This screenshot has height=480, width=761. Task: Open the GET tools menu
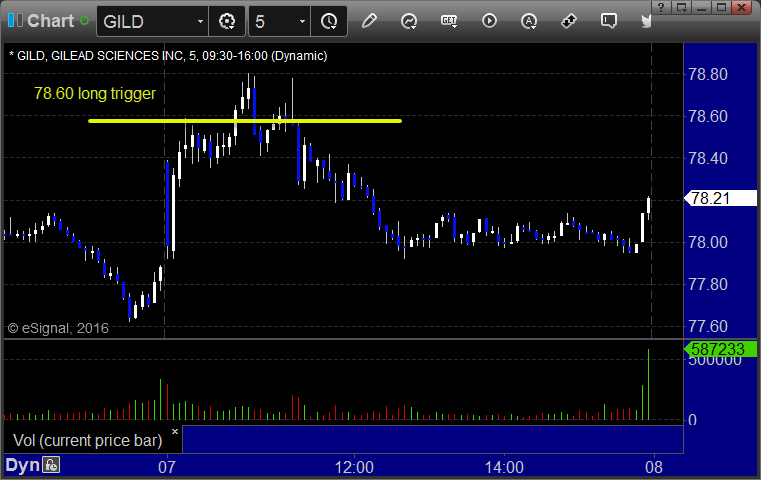pyautogui.click(x=449, y=21)
